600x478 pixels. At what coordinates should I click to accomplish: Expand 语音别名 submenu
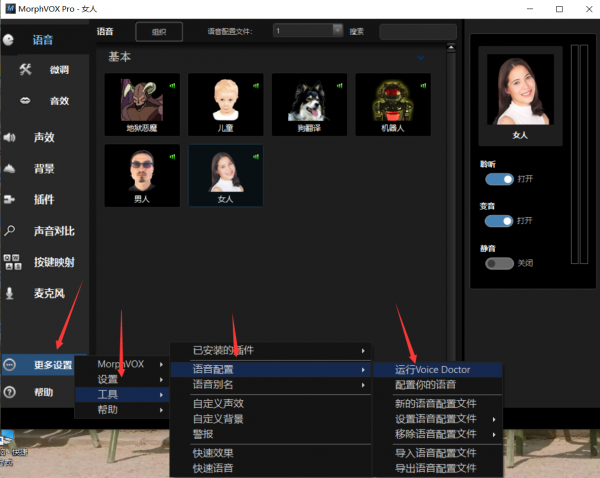[x=271, y=385]
